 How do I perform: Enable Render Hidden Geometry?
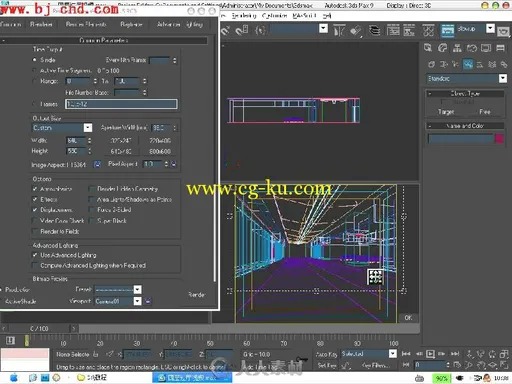point(91,189)
